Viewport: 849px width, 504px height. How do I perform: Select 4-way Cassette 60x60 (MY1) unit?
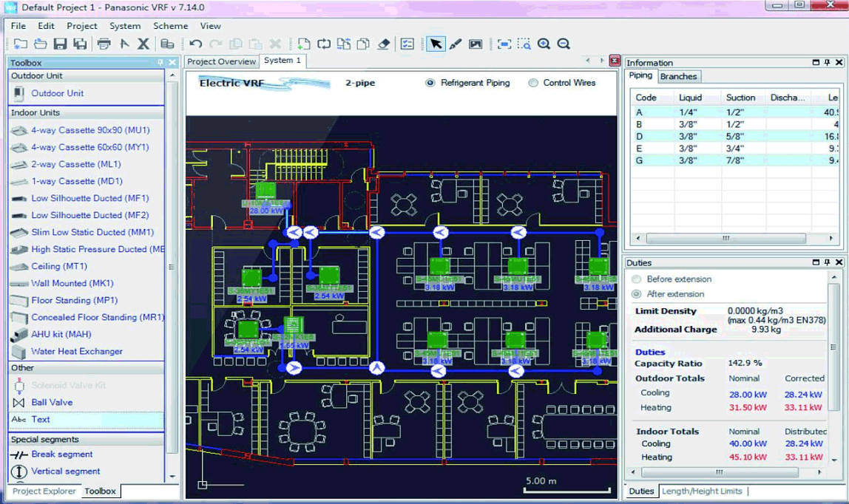(89, 147)
